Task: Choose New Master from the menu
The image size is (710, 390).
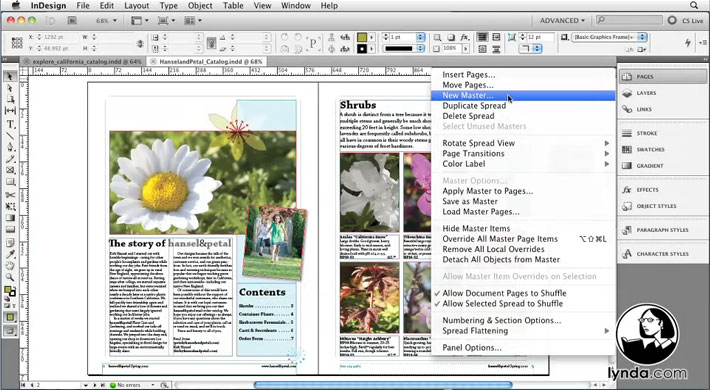Action: pyautogui.click(x=523, y=95)
